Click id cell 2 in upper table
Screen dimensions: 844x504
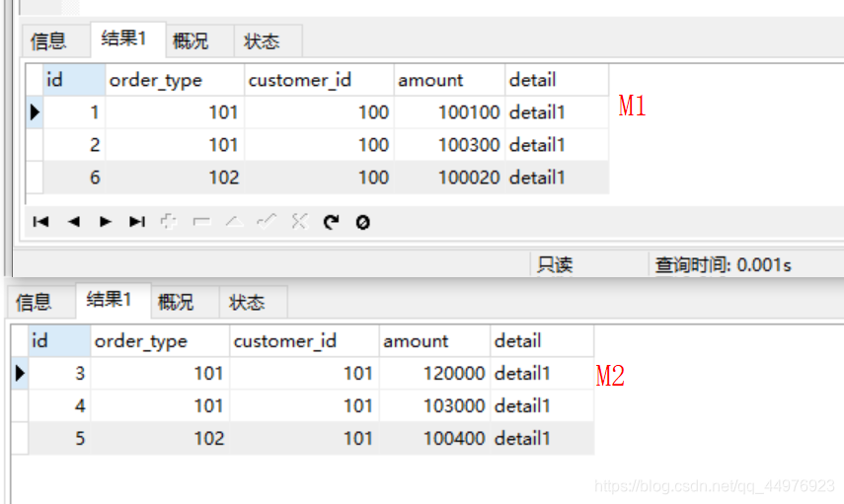point(74,145)
